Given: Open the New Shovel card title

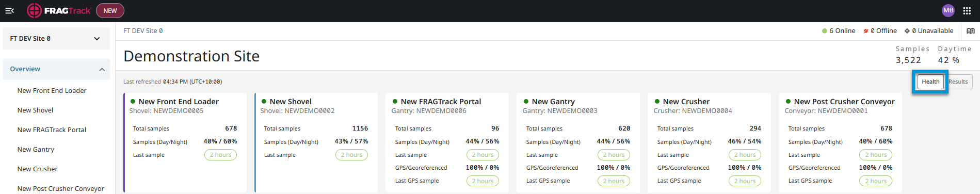Looking at the screenshot, I should coord(291,102).
